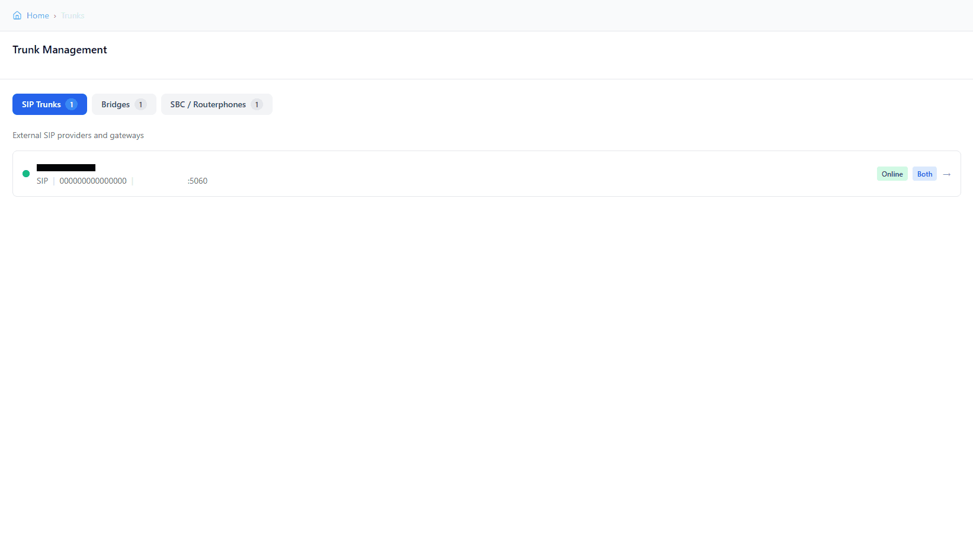The width and height of the screenshot is (973, 560).
Task: Click the Trunks breadcrumb item
Action: point(73,15)
